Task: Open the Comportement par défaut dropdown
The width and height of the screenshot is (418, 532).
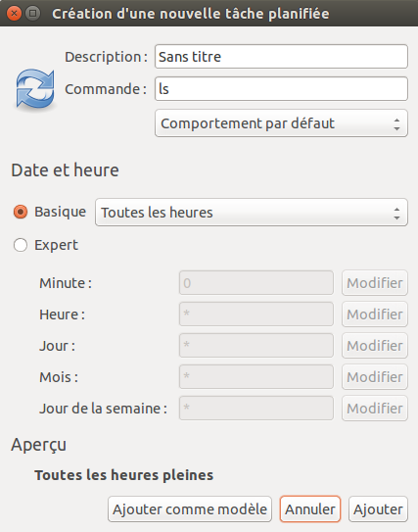Action: click(x=281, y=123)
